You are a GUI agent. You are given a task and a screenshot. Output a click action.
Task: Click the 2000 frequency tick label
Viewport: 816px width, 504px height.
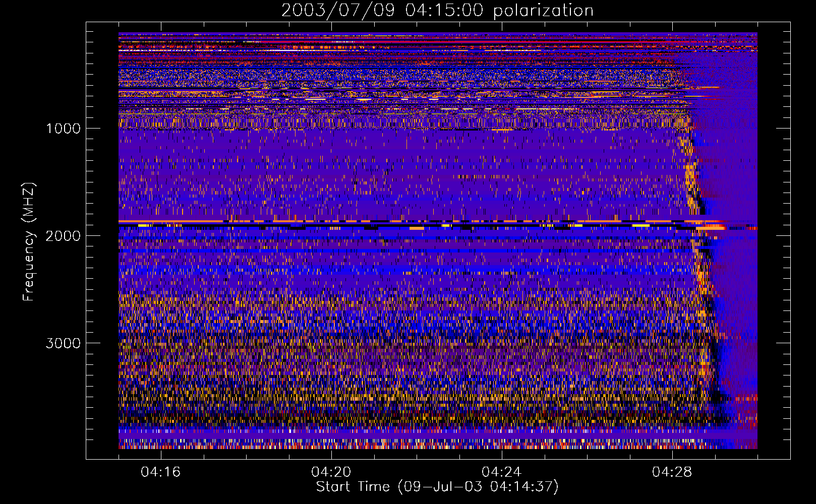[63, 236]
